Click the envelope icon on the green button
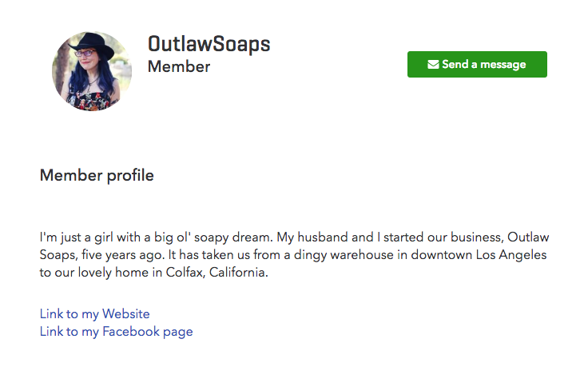This screenshot has height=367, width=588. (x=433, y=65)
